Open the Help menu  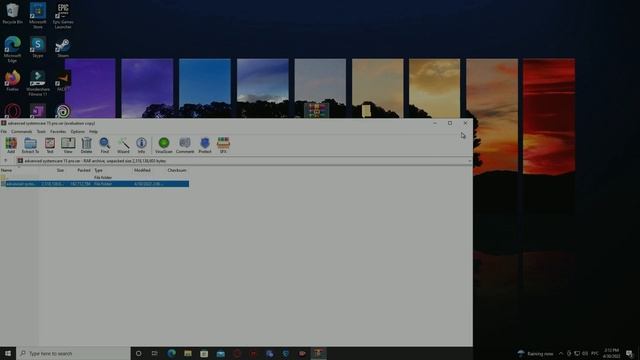coord(93,131)
